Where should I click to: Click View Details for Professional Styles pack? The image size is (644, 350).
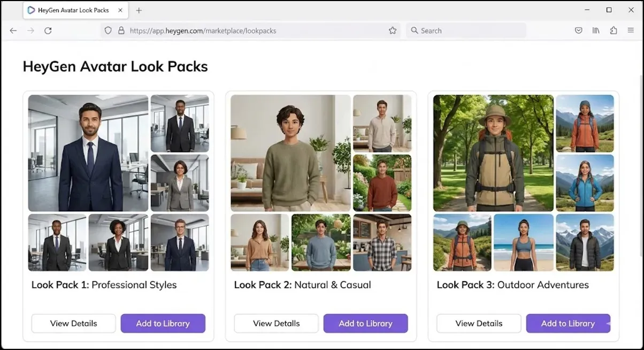[x=73, y=323]
